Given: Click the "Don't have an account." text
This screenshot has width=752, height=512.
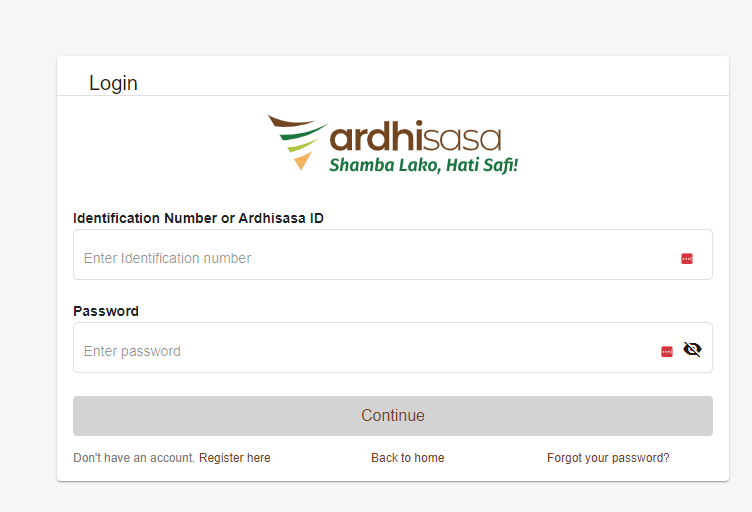Looking at the screenshot, I should click(x=134, y=458).
